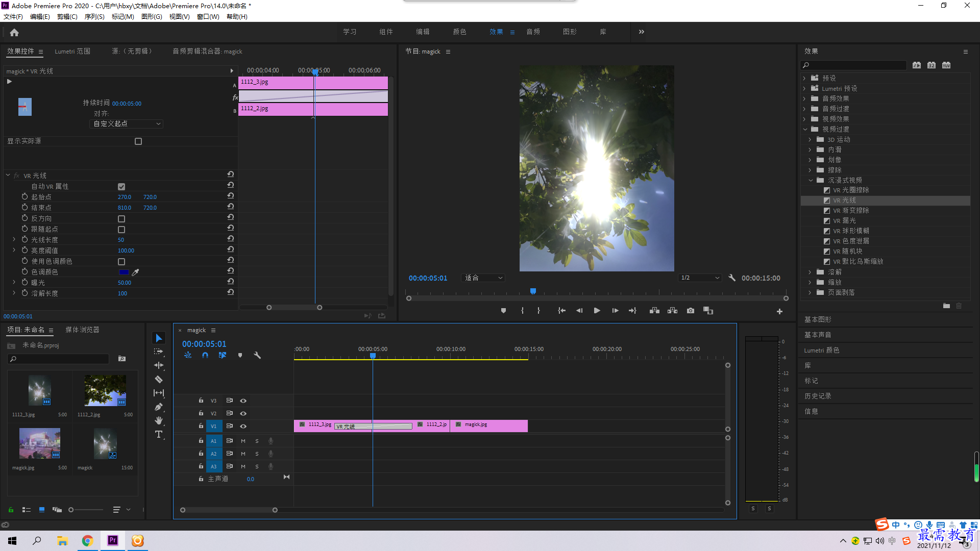Open the playback resolution 1/2 dropdown
The width and height of the screenshot is (980, 551).
[700, 278]
